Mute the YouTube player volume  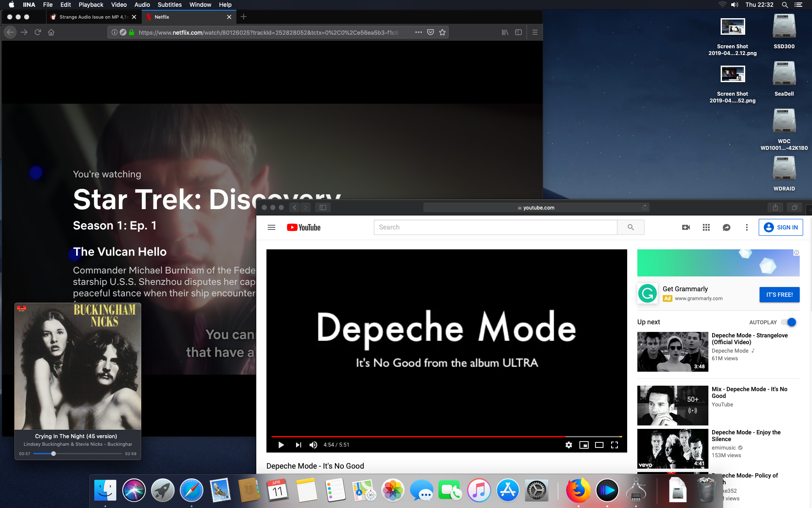click(x=313, y=445)
